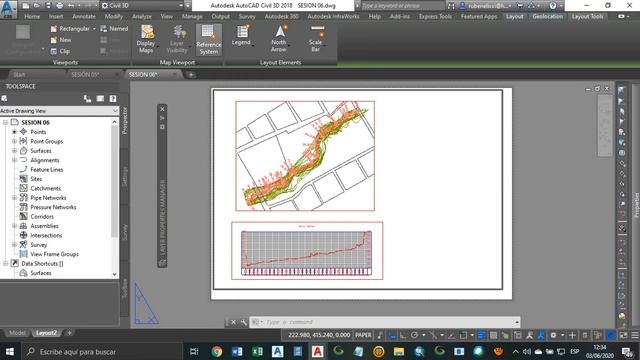The width and height of the screenshot is (640, 360).
Task: Open the Civil 3D workspace dropdown
Action: coord(142,6)
